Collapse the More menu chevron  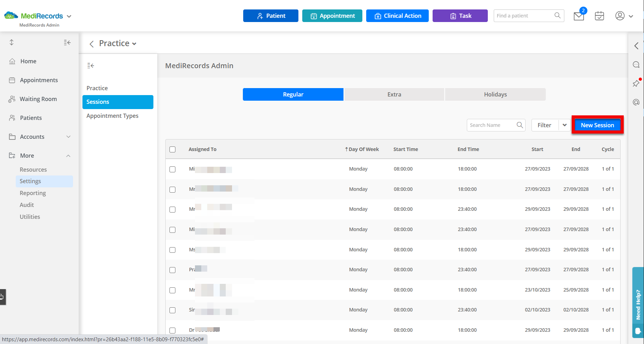point(68,156)
